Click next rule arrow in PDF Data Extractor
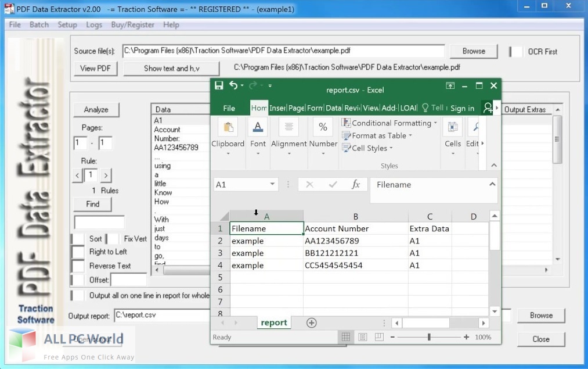Viewport: 588px width, 369px height. (106, 175)
